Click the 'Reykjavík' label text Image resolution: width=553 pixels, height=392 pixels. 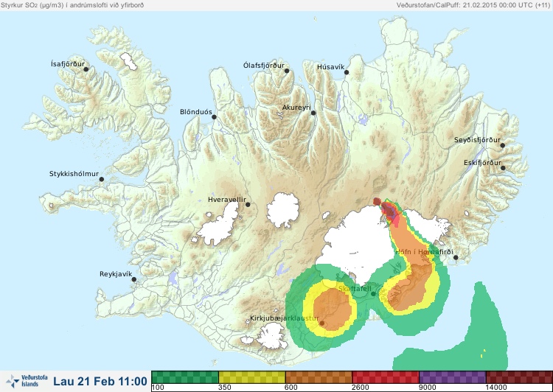[116, 274]
